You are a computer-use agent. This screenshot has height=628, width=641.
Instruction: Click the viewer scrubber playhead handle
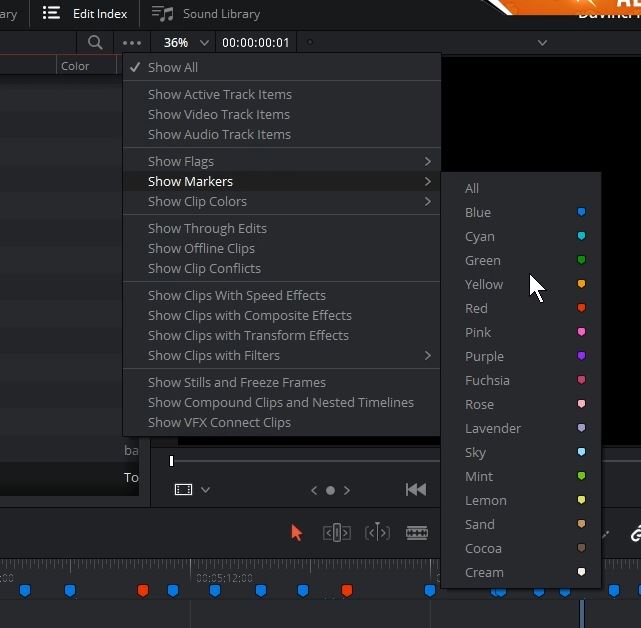[x=172, y=461]
